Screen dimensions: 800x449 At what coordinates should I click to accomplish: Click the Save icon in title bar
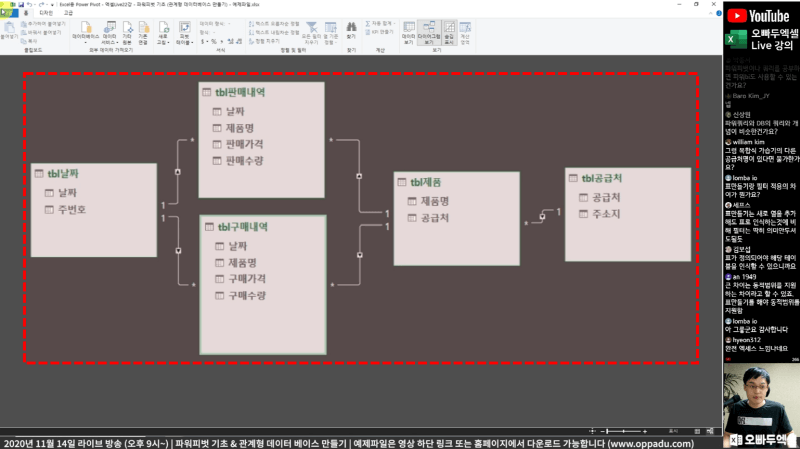(21, 4)
